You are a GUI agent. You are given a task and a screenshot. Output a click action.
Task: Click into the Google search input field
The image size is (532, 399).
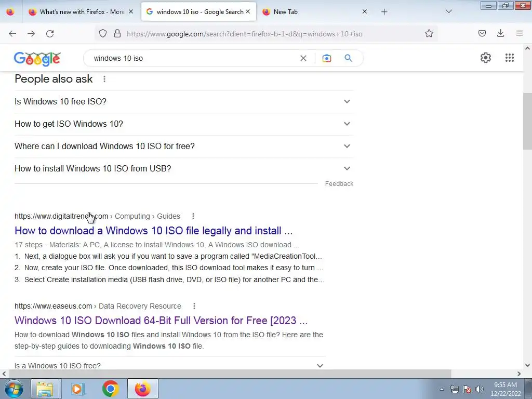point(193,58)
